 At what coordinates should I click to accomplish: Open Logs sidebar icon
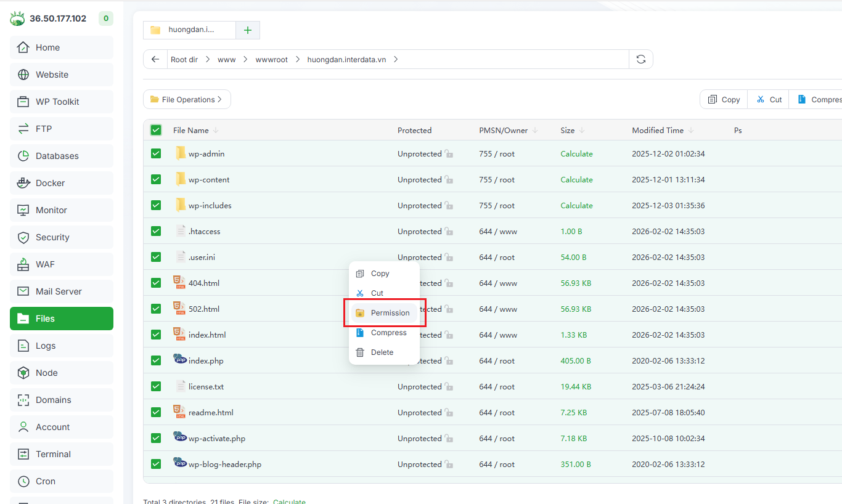point(23,346)
